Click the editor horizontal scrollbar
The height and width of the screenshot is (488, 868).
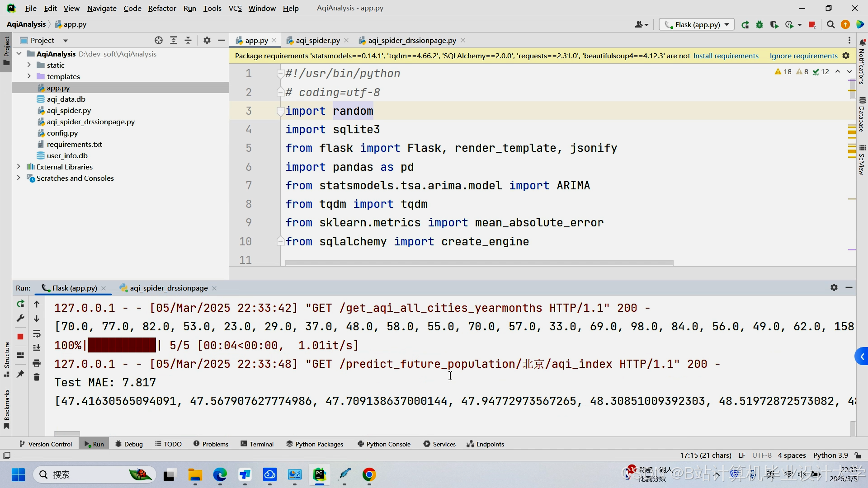pos(479,263)
